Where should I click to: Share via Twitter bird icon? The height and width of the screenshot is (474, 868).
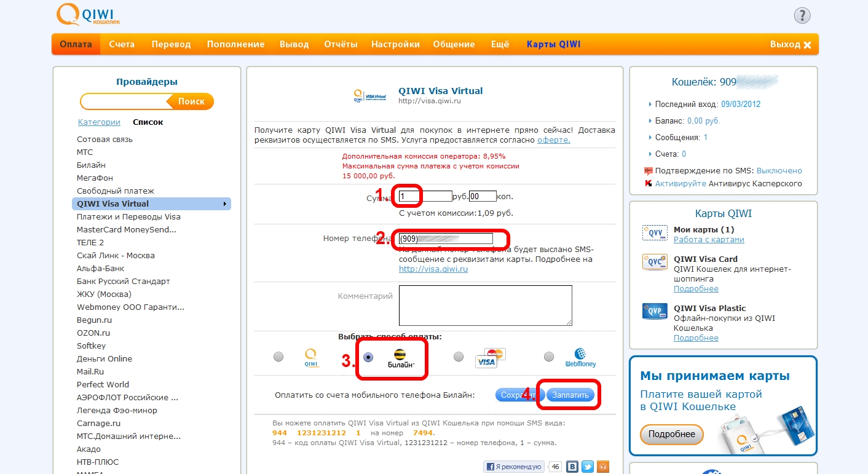(588, 467)
